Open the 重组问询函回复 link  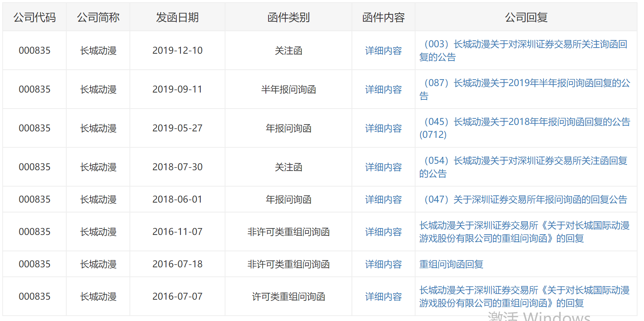click(451, 264)
